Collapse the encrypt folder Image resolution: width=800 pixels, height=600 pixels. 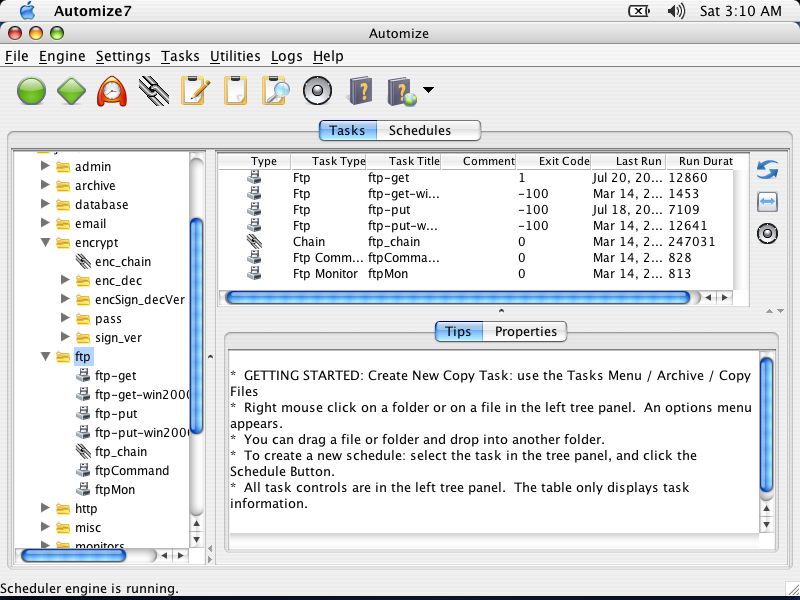45,242
